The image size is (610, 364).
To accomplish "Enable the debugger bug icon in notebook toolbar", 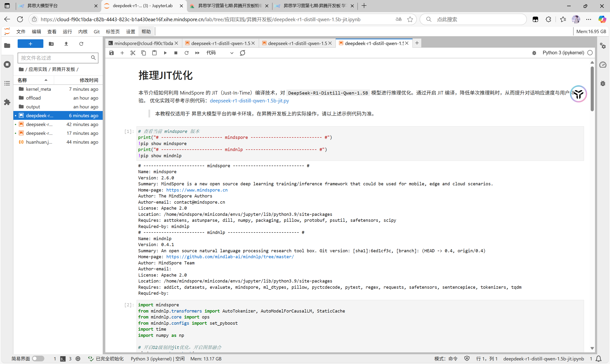I will coord(534,53).
